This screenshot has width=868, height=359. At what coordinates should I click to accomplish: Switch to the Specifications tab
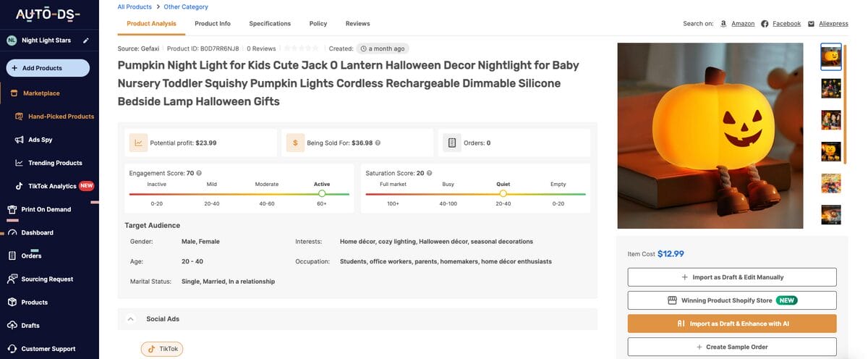tap(270, 24)
